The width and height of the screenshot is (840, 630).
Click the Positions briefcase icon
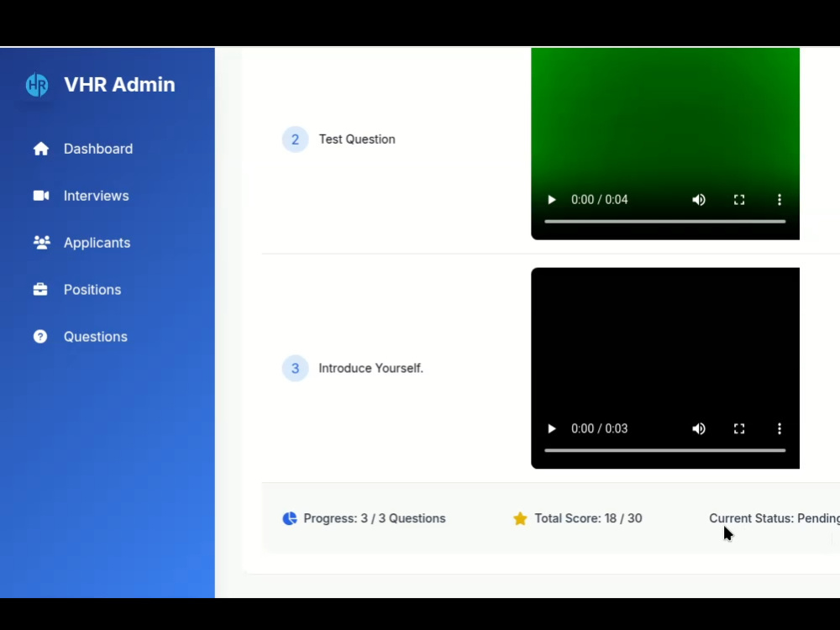tap(40, 289)
